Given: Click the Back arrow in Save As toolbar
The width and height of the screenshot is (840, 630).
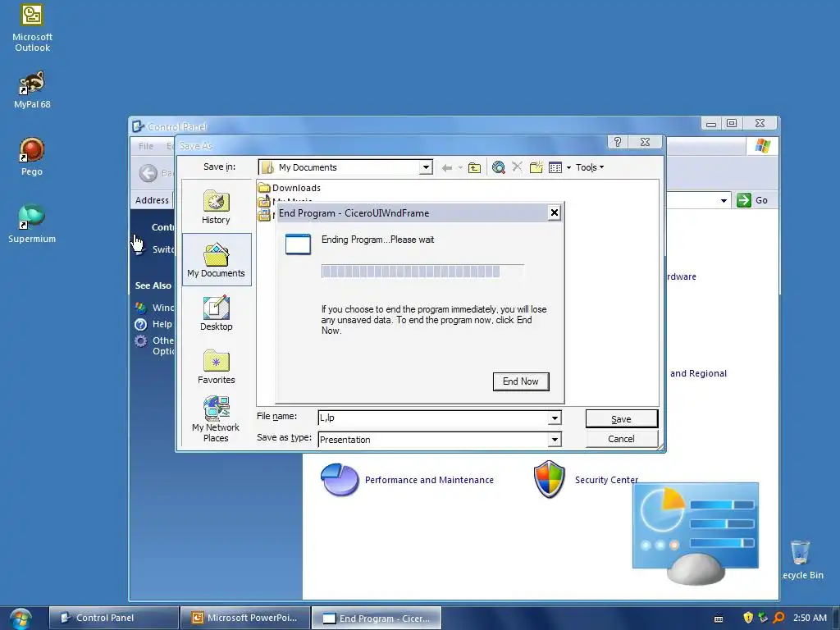Looking at the screenshot, I should click(x=446, y=167).
